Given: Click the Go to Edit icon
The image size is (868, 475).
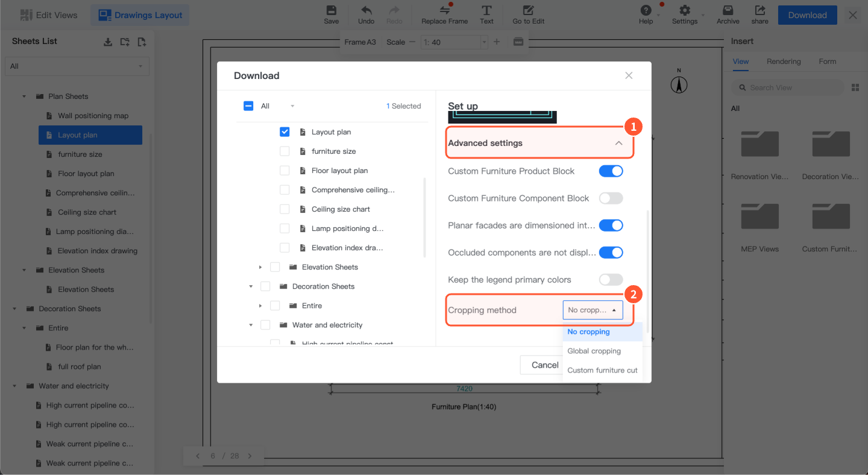Looking at the screenshot, I should coord(528,11).
